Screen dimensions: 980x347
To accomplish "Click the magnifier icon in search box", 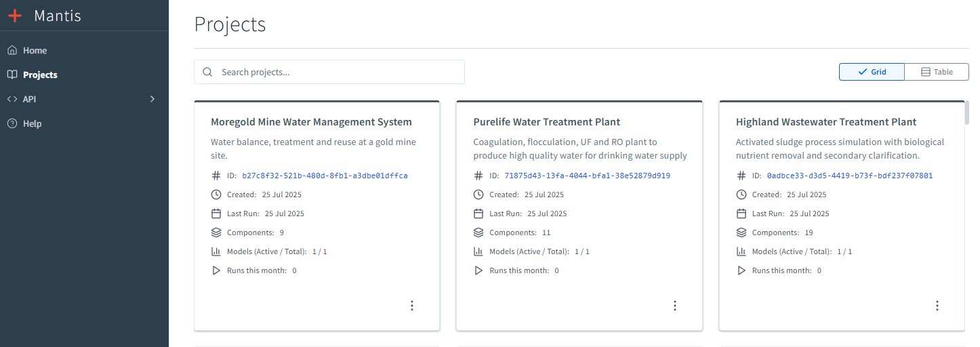I will tap(208, 72).
